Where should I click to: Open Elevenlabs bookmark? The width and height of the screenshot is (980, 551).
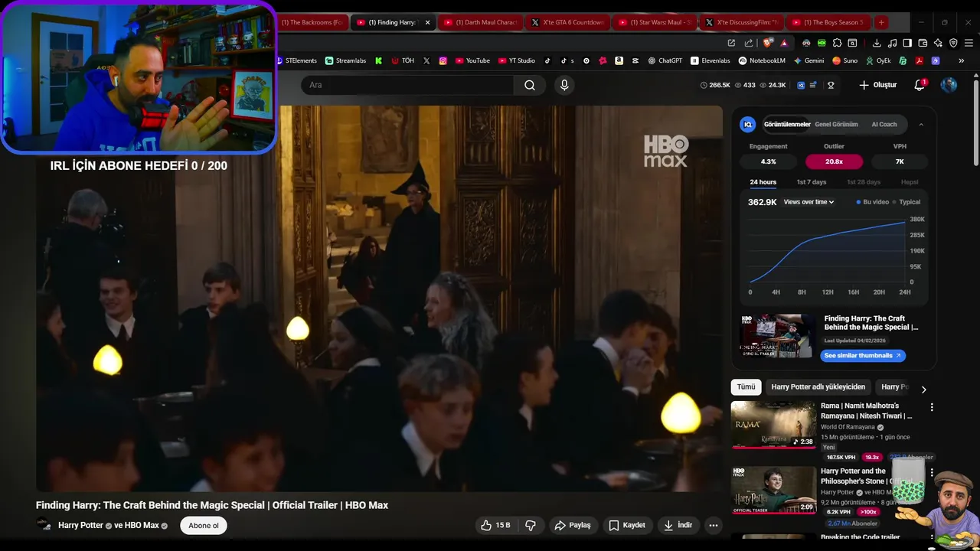point(710,60)
